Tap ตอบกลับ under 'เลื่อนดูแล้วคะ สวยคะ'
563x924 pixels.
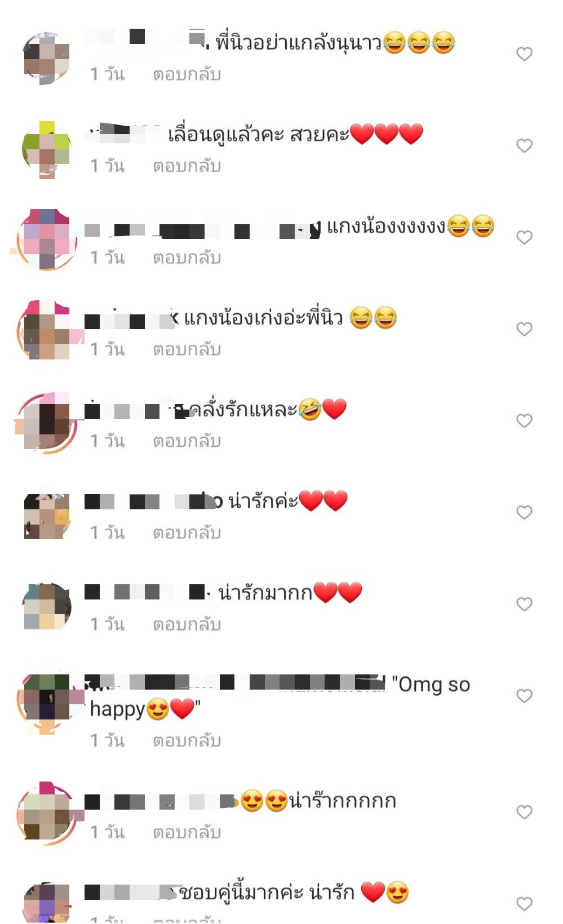point(187,166)
